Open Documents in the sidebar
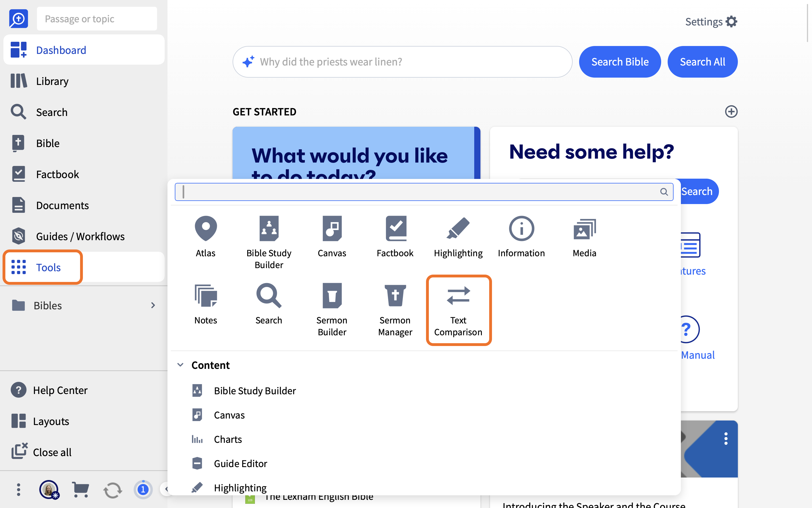This screenshot has width=812, height=508. point(84,205)
